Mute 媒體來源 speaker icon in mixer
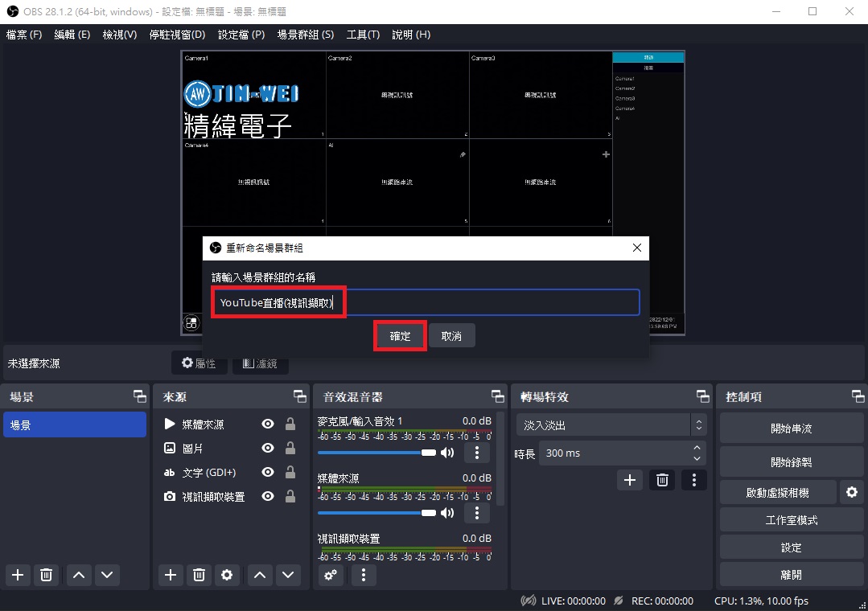 point(447,513)
